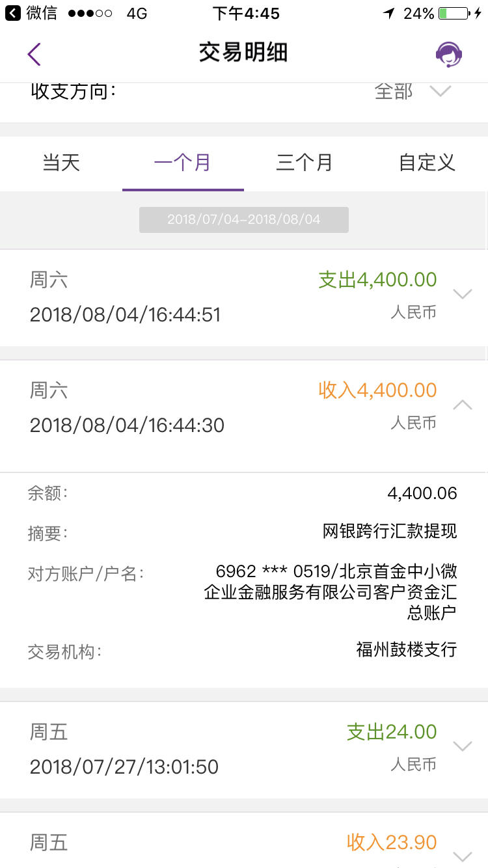Tap the 对方账户/户名 account details
The image size is (488, 868).
(331, 592)
